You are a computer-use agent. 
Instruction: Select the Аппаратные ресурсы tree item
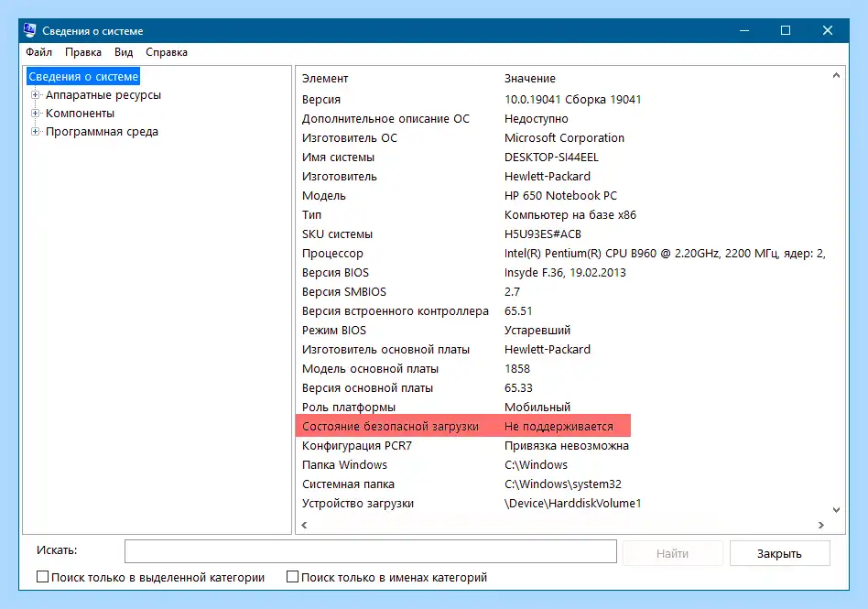103,94
